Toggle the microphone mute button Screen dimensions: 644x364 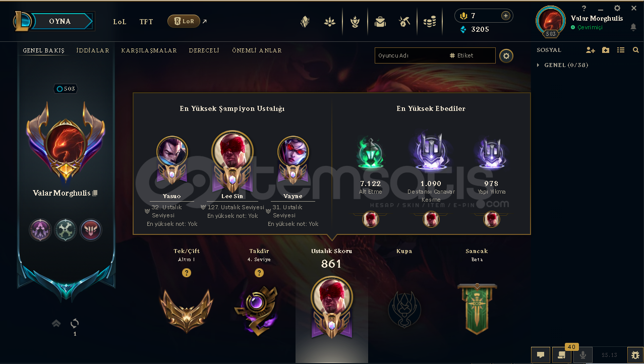tap(583, 355)
